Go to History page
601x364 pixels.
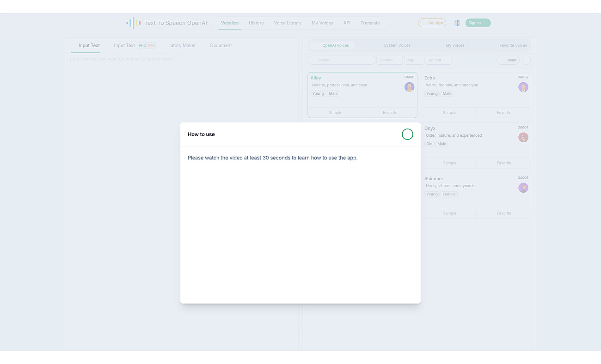coord(256,23)
